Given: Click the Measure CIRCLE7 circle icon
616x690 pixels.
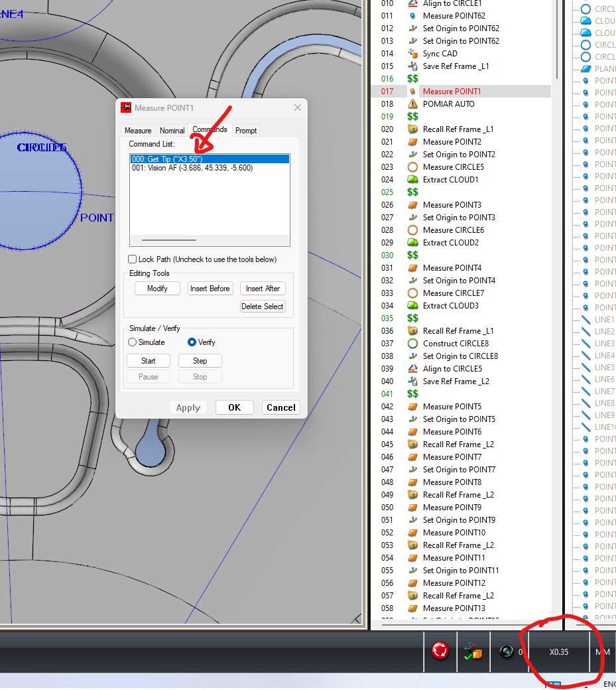Looking at the screenshot, I should point(412,293).
